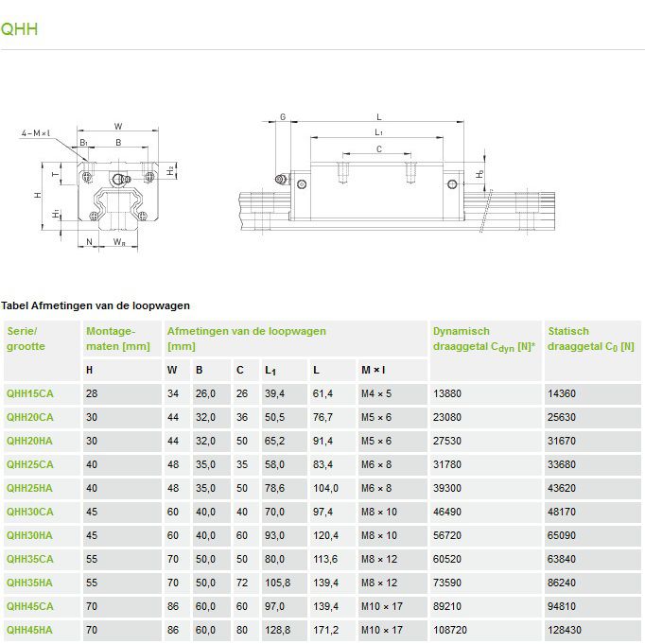Click the Tabel Afmetingen van de loopwagen title

96,305
